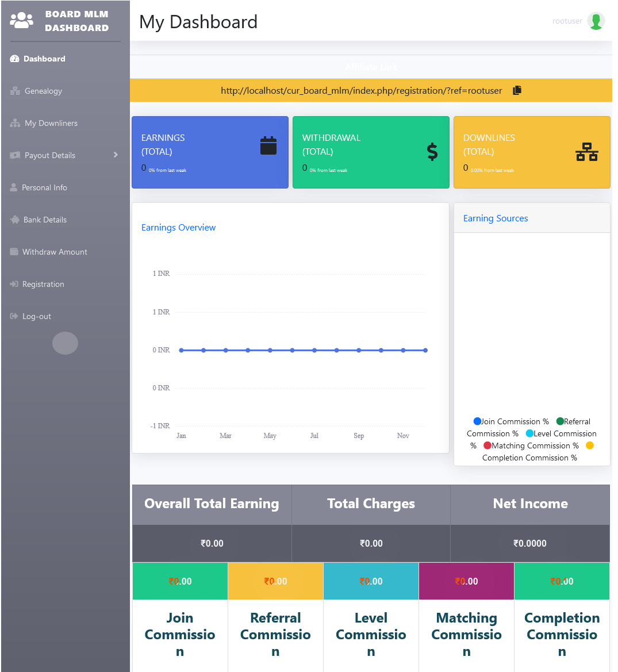Click the dollar icon on the Withdrawal card
Image resolution: width=618 pixels, height=672 pixels.
(432, 153)
